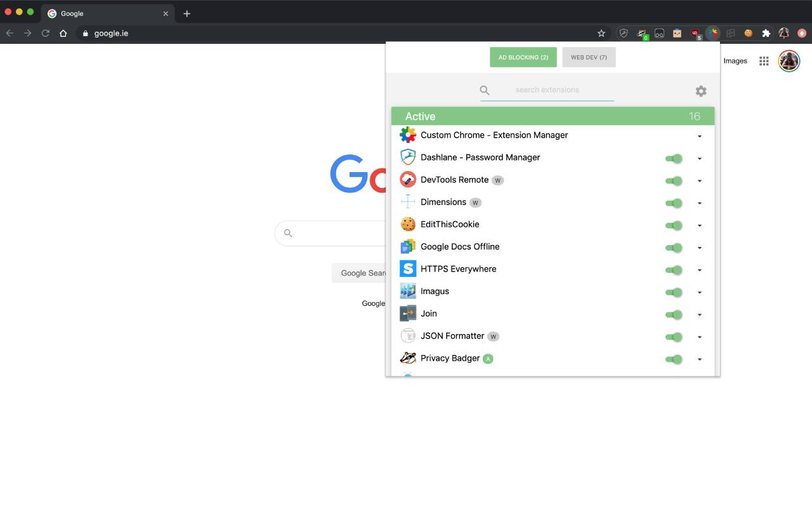Expand Imagus dropdown arrow

[x=700, y=293]
